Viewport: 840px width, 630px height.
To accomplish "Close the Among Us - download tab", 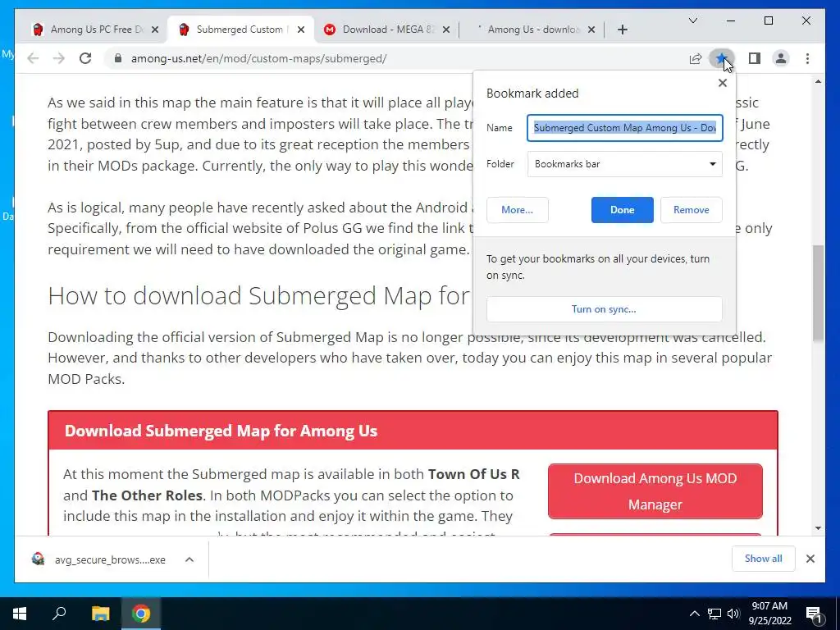I will 591,30.
